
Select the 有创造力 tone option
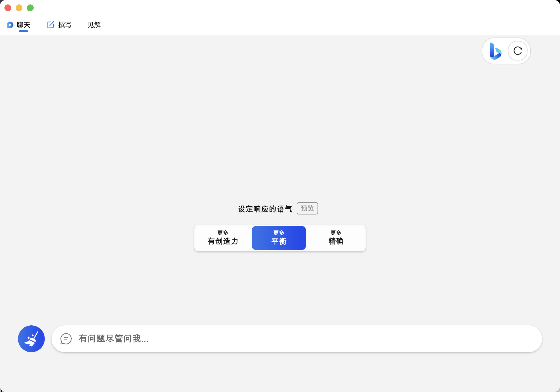(x=223, y=238)
